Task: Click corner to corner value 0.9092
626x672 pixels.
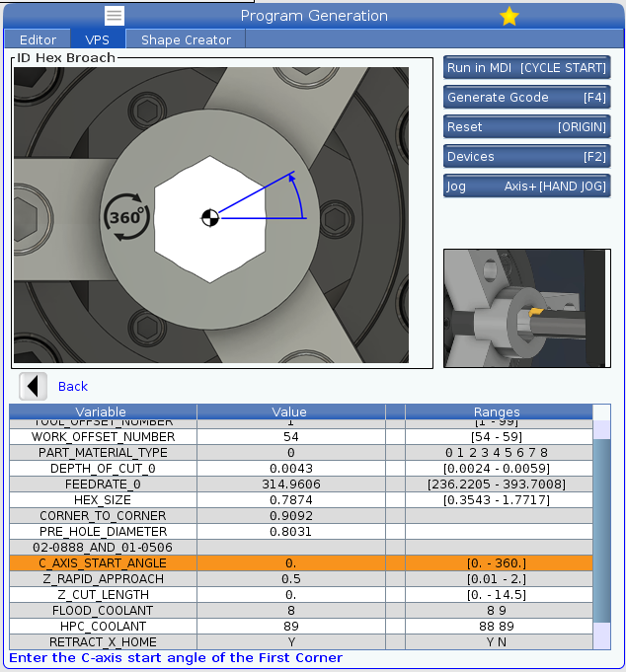Action: point(290,515)
